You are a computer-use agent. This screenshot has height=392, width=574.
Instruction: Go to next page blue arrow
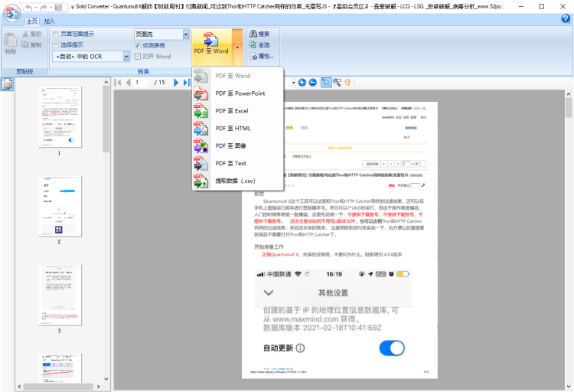pyautogui.click(x=176, y=83)
